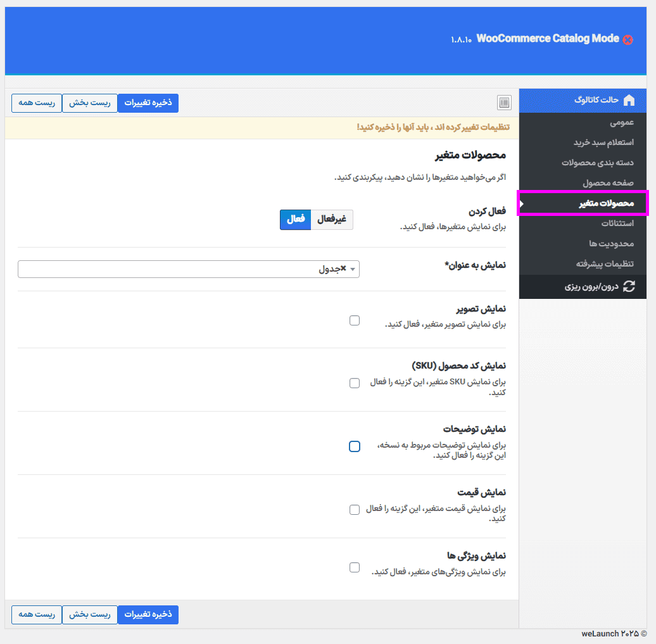The width and height of the screenshot is (656, 644).
Task: Click the top ریست همه button
Action: point(37,103)
